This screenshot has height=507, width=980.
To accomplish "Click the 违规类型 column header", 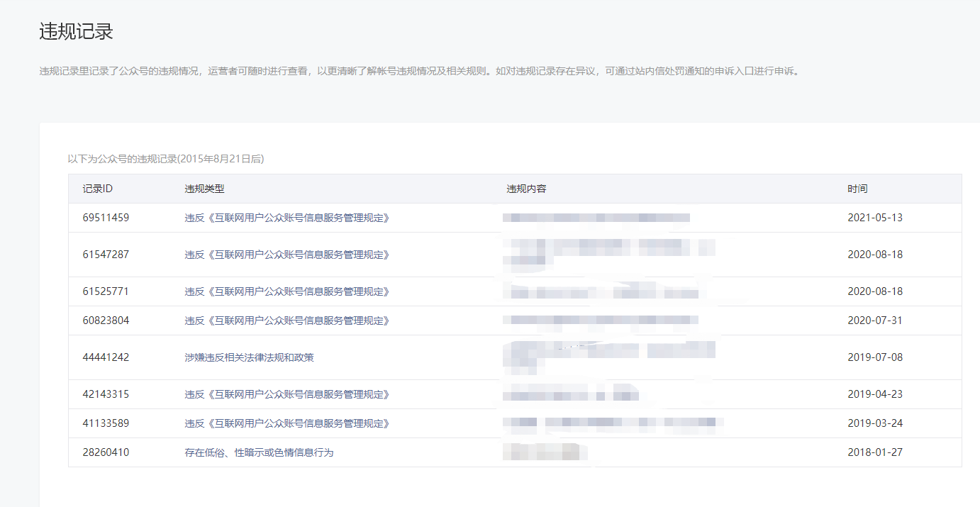I will click(x=204, y=189).
